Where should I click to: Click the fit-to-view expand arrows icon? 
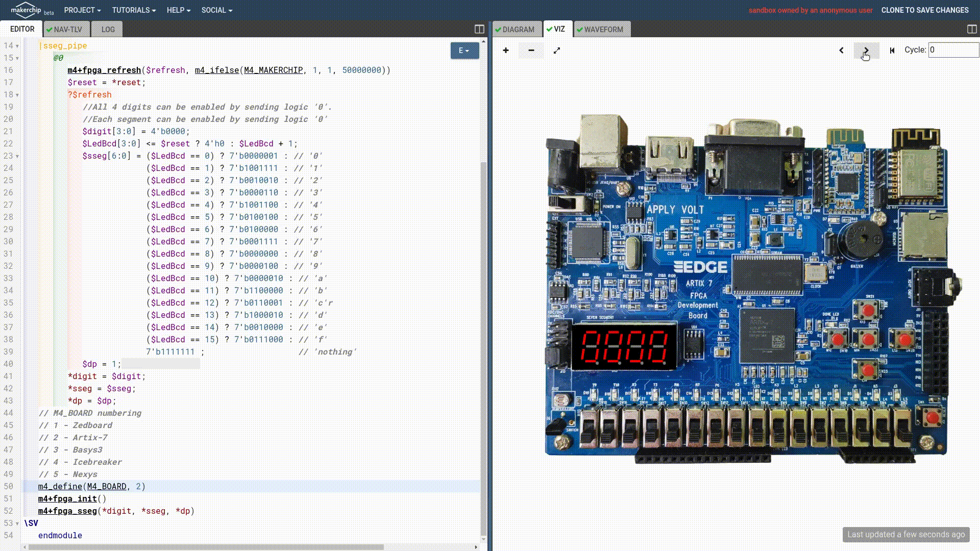pos(557,51)
